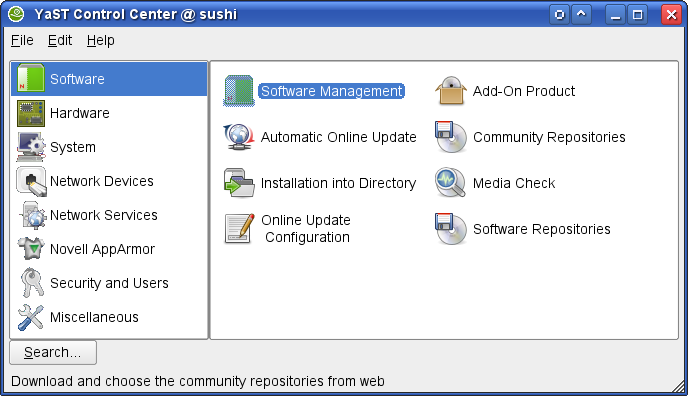Image resolution: width=688 pixels, height=396 pixels.
Task: Select Hardware text in category list
Action: click(80, 113)
